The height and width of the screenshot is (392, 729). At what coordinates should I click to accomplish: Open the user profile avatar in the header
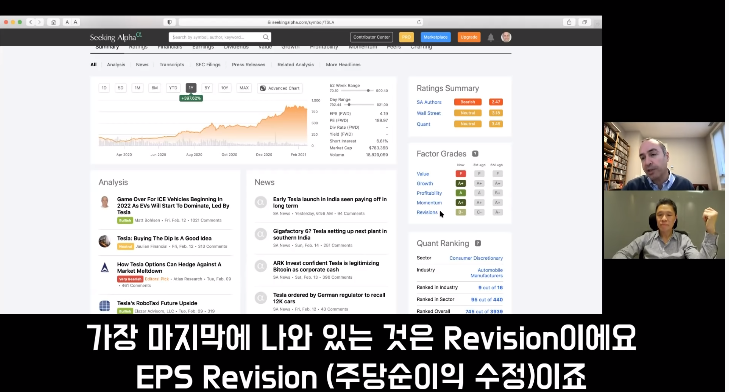[x=506, y=37]
